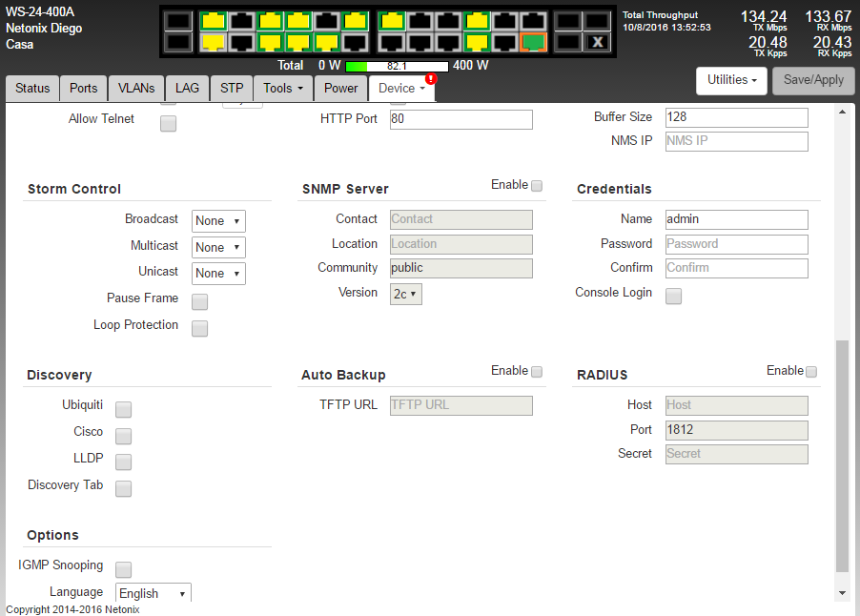Screen dimensions: 860x616
Task: Enable the Loop Protection checkbox
Action: click(x=200, y=328)
